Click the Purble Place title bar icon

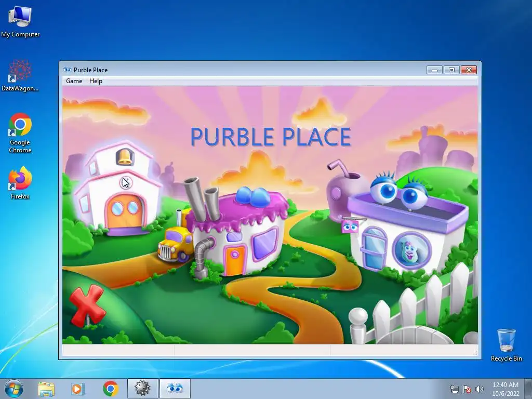[68, 70]
